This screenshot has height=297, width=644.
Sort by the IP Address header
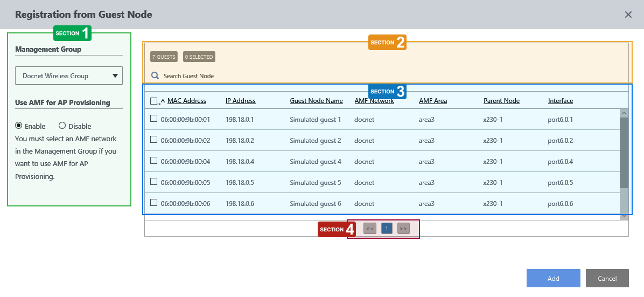(240, 101)
